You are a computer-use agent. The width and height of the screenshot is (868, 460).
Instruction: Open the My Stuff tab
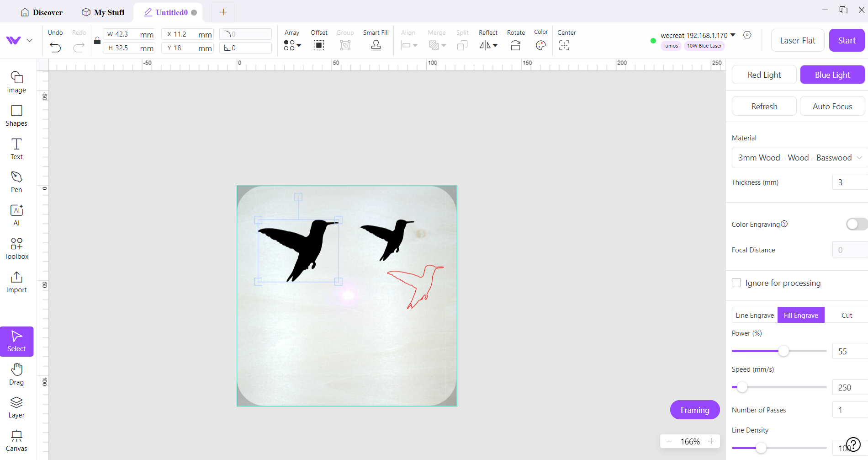click(103, 12)
